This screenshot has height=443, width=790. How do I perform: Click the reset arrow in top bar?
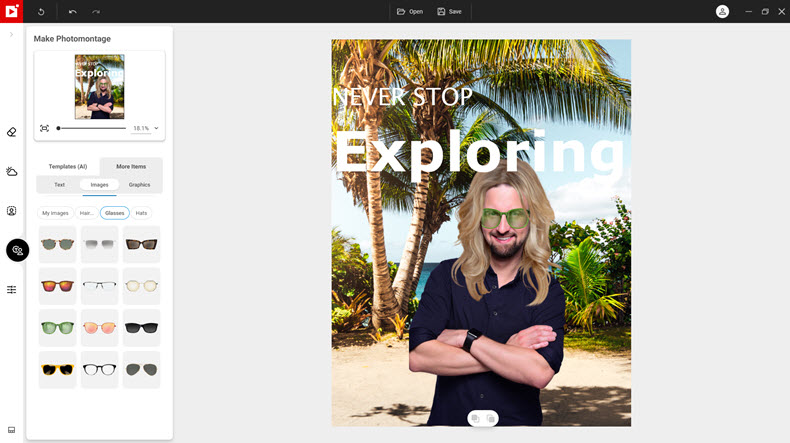(x=41, y=12)
